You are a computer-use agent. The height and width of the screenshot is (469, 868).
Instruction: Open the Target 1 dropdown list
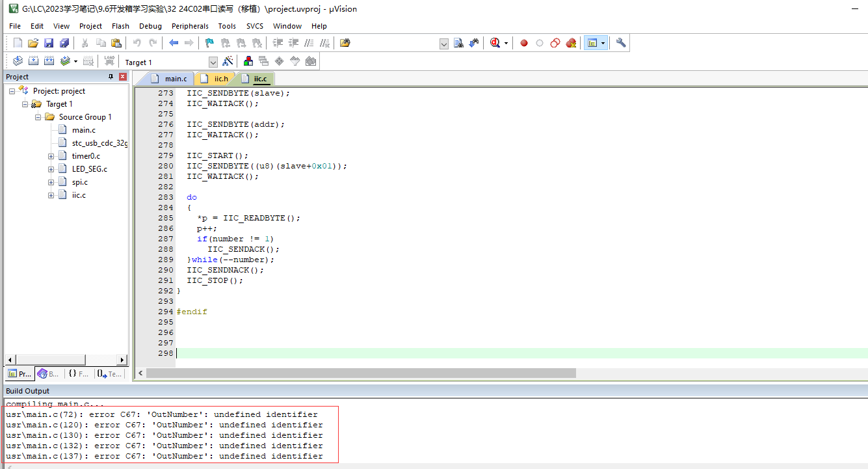pos(213,62)
